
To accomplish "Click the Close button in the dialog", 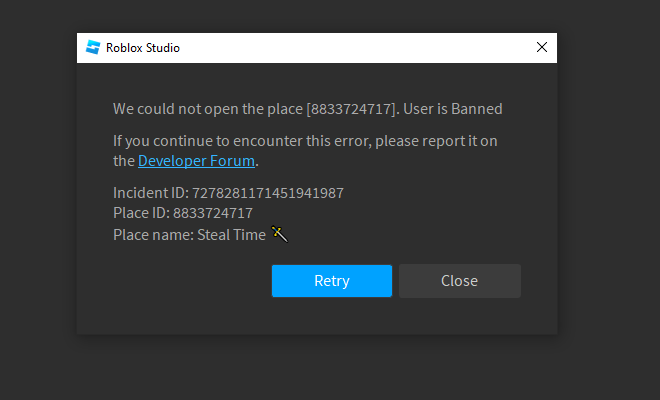I will 460,281.
